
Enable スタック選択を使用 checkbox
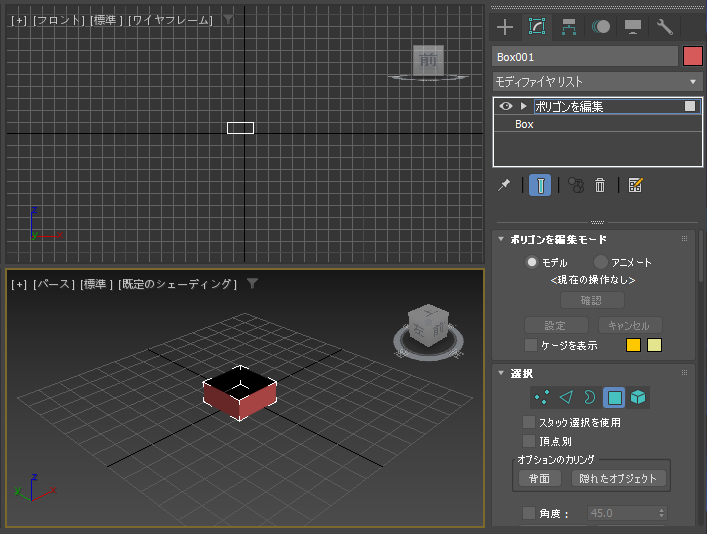(x=528, y=422)
